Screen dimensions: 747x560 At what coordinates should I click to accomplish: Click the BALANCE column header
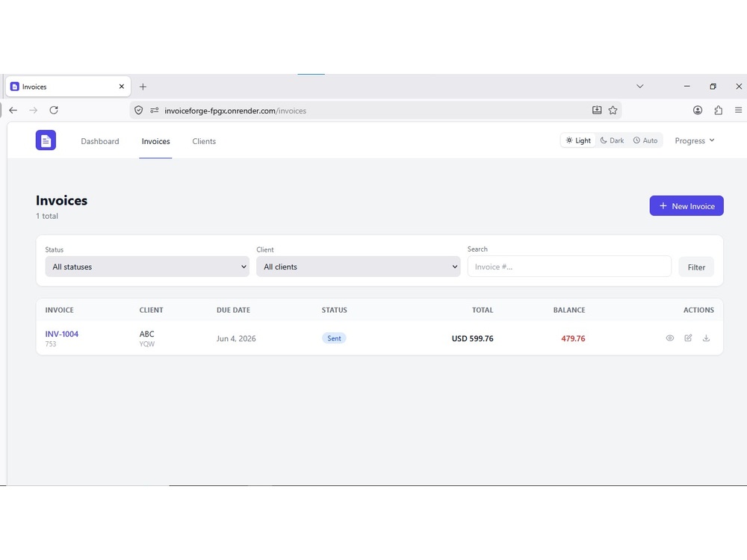coord(569,310)
